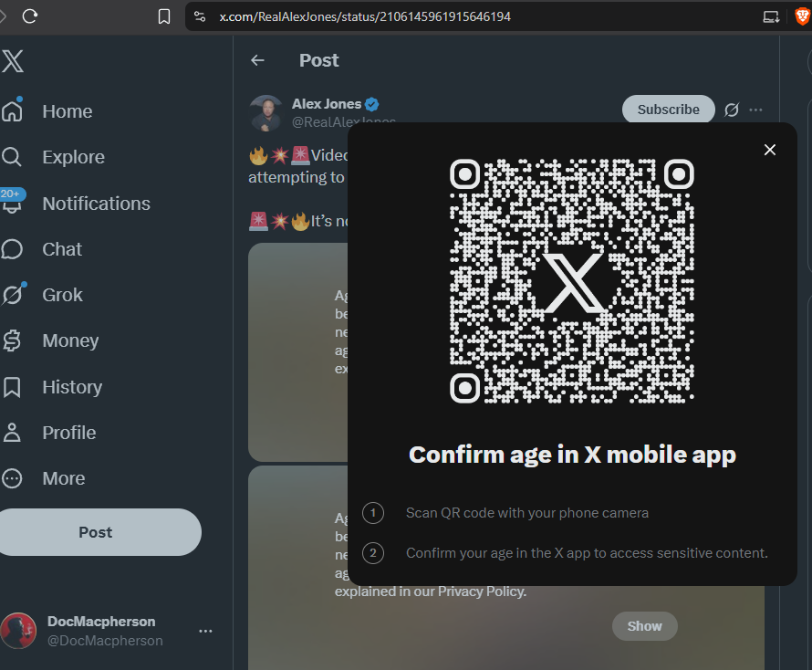Click the Money dollar icon
Image resolution: width=812 pixels, height=670 pixels.
12,340
